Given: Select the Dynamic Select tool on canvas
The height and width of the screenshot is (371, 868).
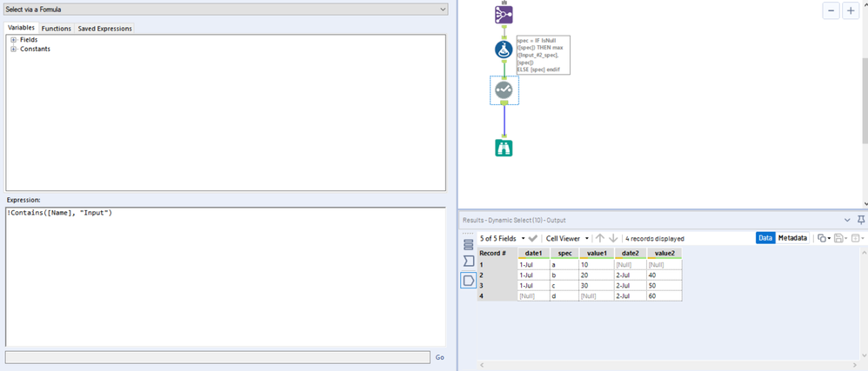Looking at the screenshot, I should pos(504,89).
